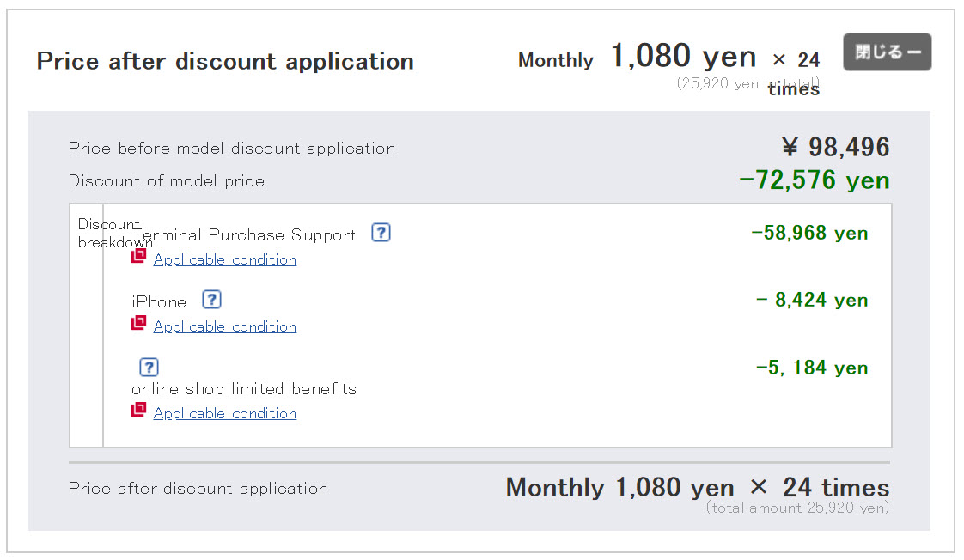Click the Price before model discount application label
Image resolution: width=964 pixels, height=560 pixels.
[232, 149]
